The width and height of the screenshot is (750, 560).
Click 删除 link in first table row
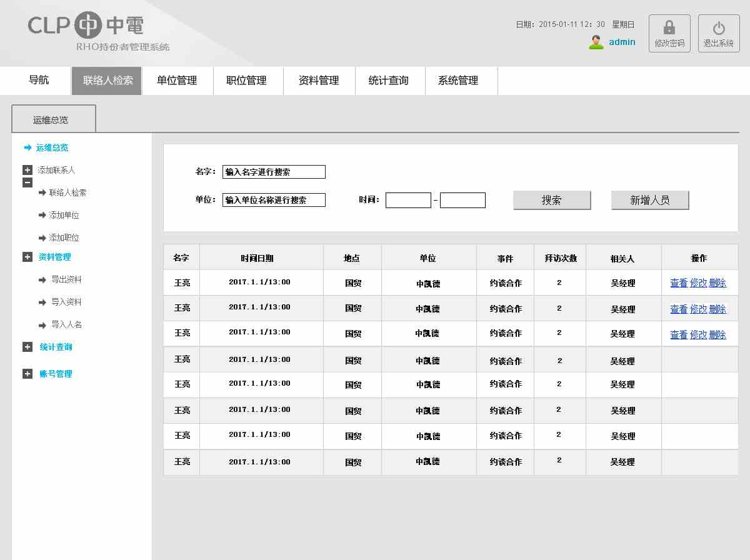click(x=717, y=283)
